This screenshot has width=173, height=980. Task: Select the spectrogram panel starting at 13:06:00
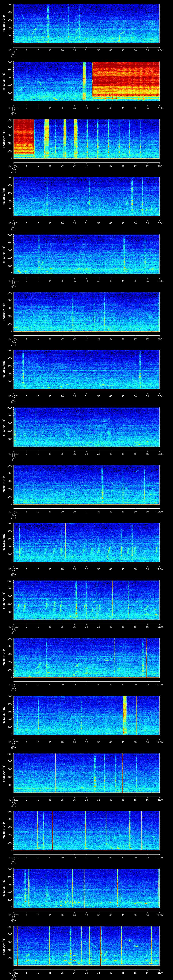tap(87, 312)
